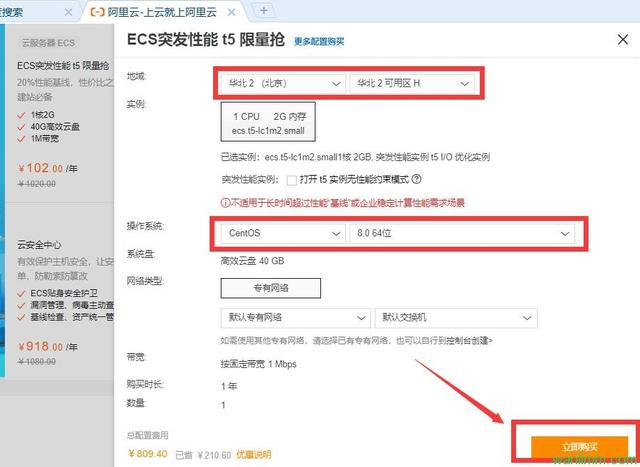Click the 1 年 purchase duration value
Viewport: 640px width, 467px height.
click(x=229, y=386)
